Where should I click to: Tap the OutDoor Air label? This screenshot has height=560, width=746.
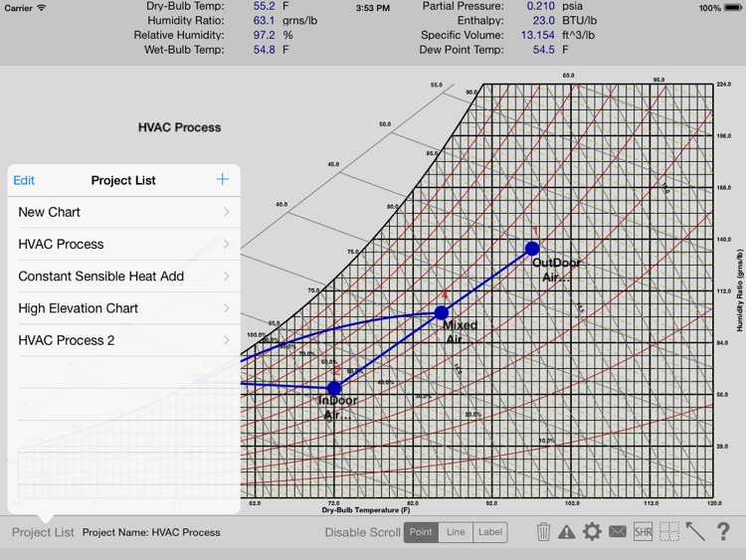tap(556, 270)
